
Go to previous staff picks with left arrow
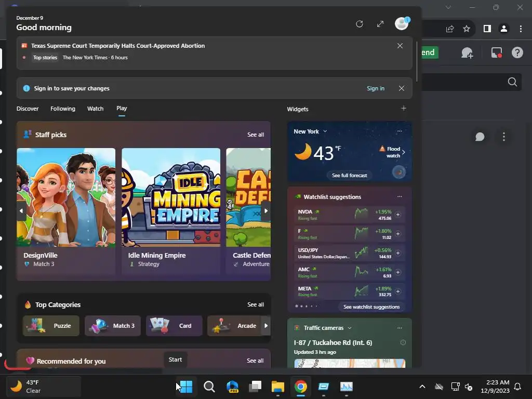tap(21, 211)
